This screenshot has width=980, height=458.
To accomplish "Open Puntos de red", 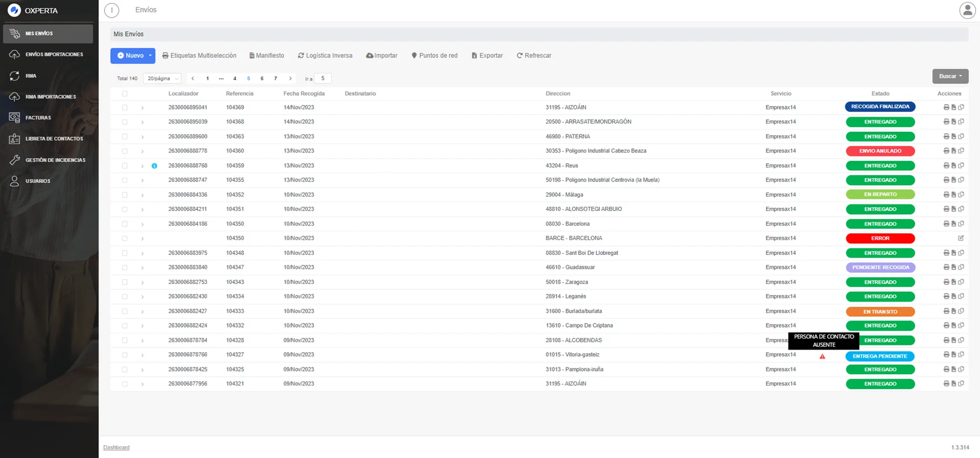I will [435, 56].
